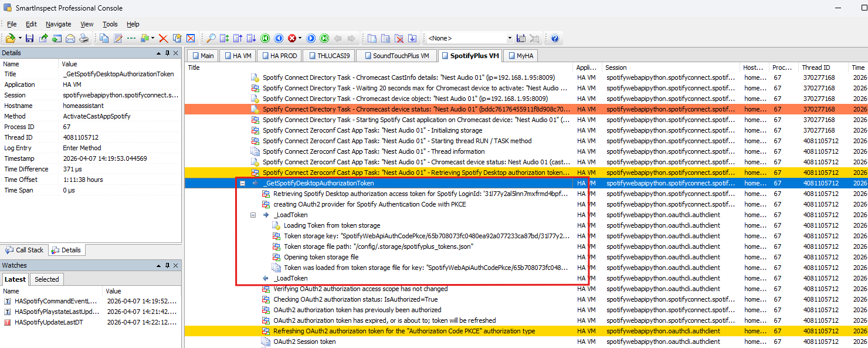Pin the Details panel with pushpin
The width and height of the screenshot is (868, 348).
click(x=167, y=53)
